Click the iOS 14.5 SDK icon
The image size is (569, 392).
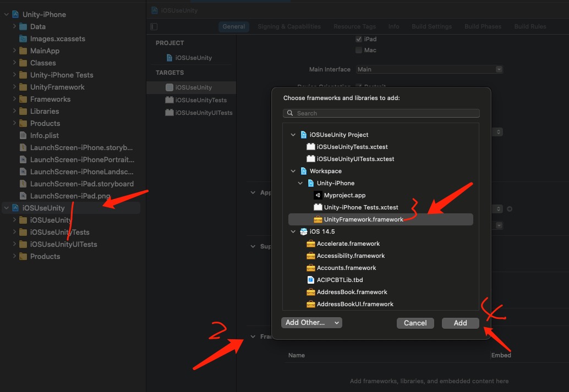(x=304, y=231)
